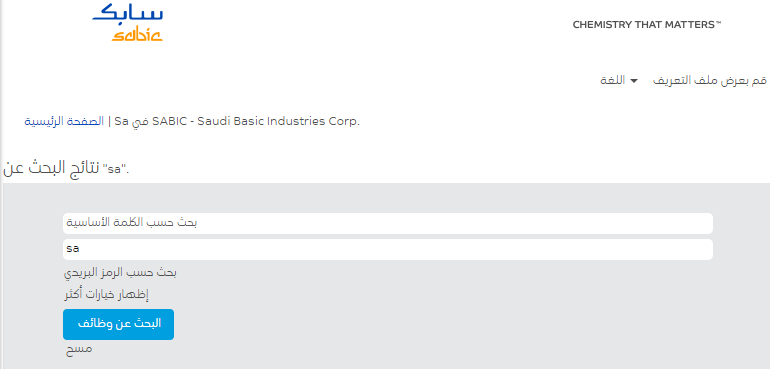Screen dimensions: 770x369
Task: Switch to بحث حسب الرمز البريدي
Action: click(x=121, y=273)
